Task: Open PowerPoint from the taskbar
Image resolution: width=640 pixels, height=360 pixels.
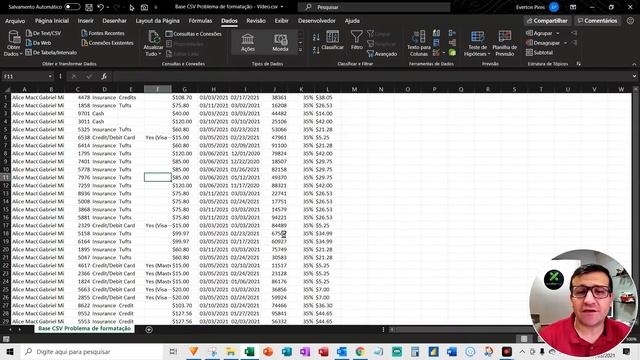Action: [x=268, y=351]
